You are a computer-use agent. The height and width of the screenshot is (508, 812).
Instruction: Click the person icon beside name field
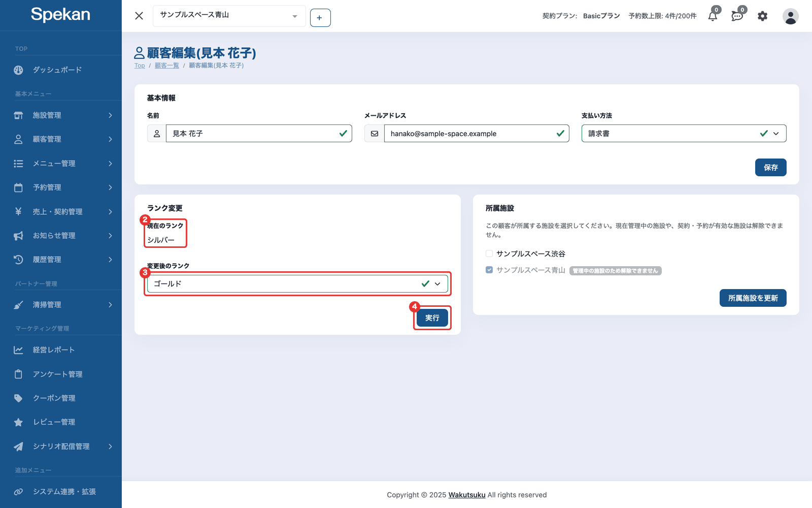tap(157, 134)
